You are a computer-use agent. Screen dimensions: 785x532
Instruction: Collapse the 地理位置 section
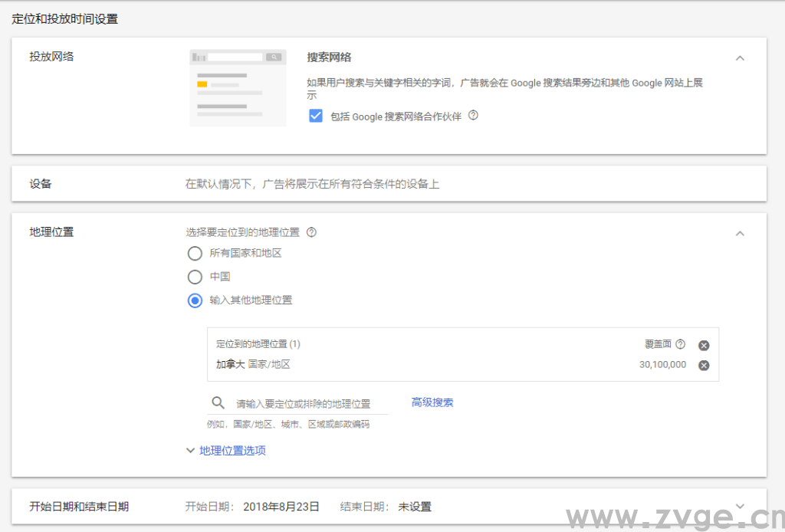click(x=740, y=233)
